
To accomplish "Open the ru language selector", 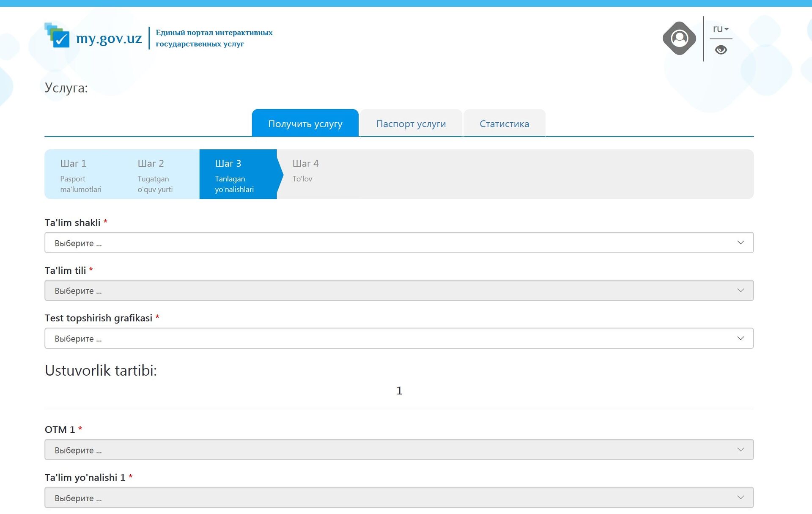I will tap(720, 29).
